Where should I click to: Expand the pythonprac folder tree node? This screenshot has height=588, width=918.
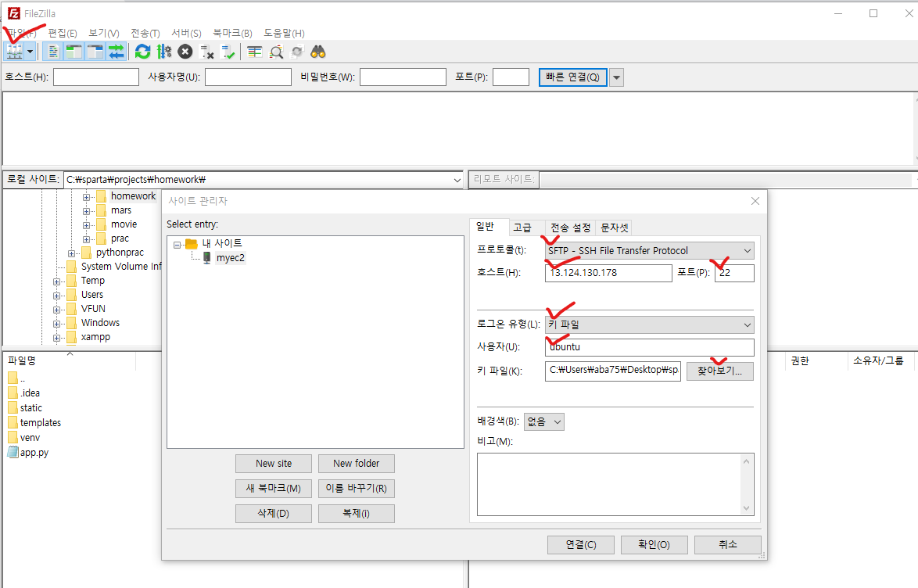click(71, 253)
